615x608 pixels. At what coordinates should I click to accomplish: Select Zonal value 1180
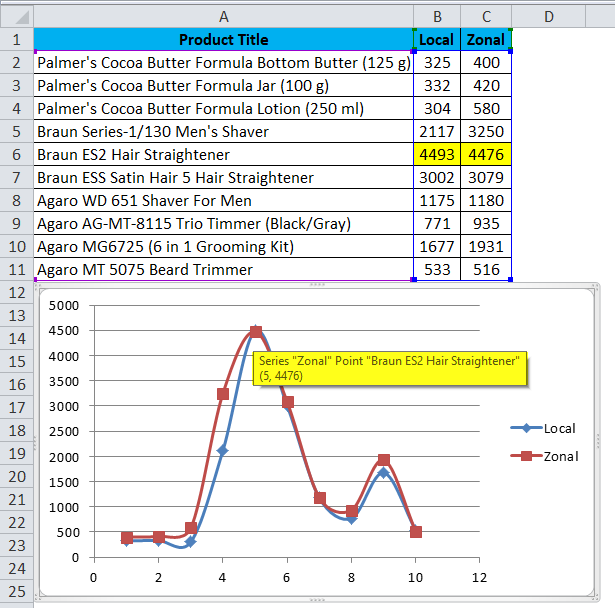(x=486, y=200)
